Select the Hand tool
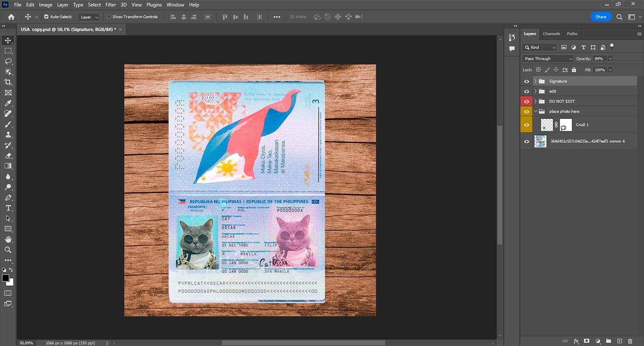The width and height of the screenshot is (644, 346). pyautogui.click(x=8, y=239)
